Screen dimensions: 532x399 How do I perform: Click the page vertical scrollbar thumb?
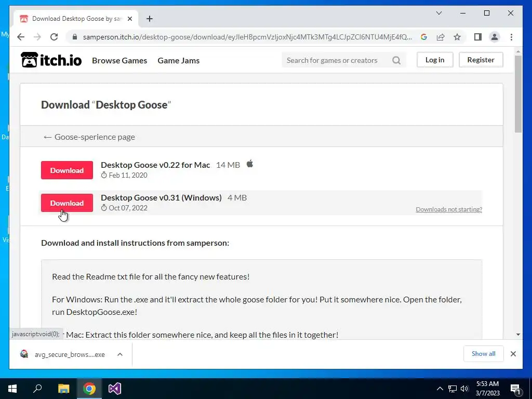pyautogui.click(x=518, y=94)
